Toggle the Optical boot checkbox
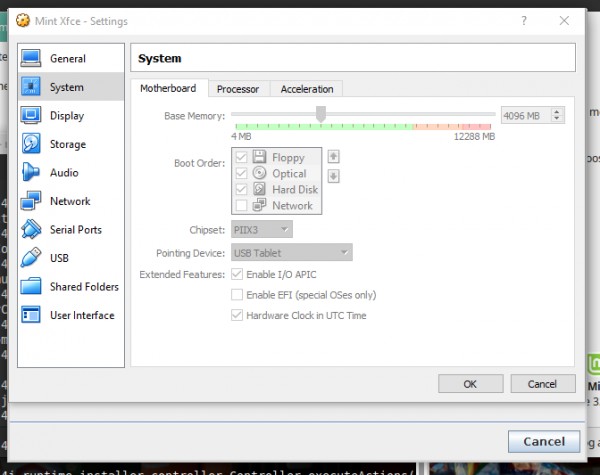This screenshot has height=475, width=600. click(241, 173)
